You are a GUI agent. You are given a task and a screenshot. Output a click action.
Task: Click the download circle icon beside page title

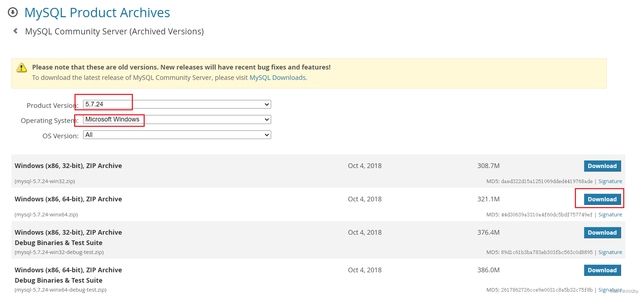[x=13, y=13]
